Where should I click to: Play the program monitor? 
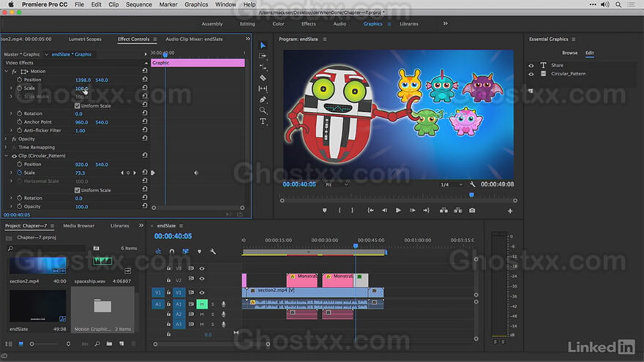coord(398,210)
